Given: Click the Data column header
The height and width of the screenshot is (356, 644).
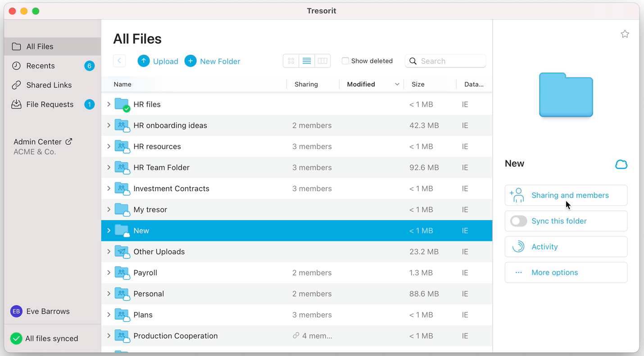Looking at the screenshot, I should pyautogui.click(x=474, y=84).
